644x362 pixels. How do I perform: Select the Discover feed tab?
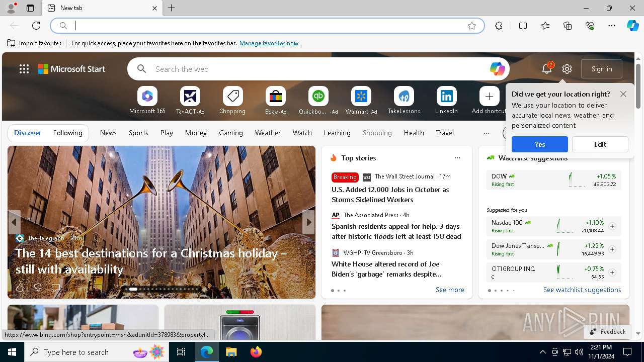tap(28, 133)
